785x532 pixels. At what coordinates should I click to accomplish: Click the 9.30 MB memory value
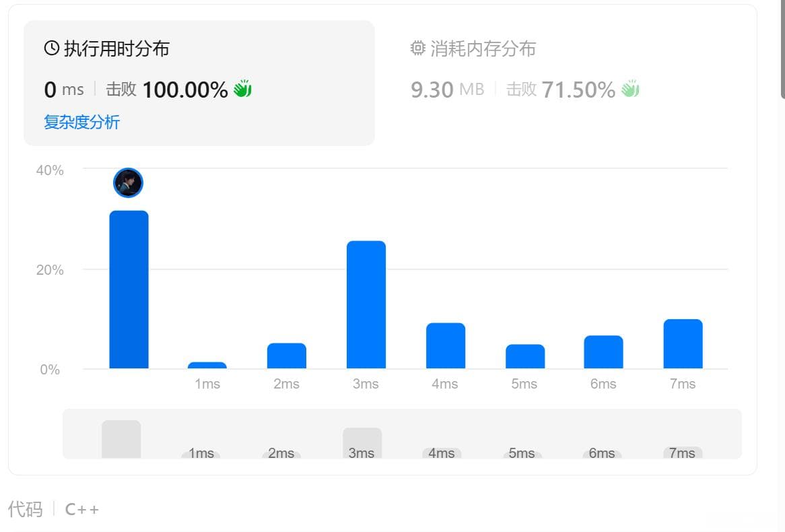tap(448, 90)
